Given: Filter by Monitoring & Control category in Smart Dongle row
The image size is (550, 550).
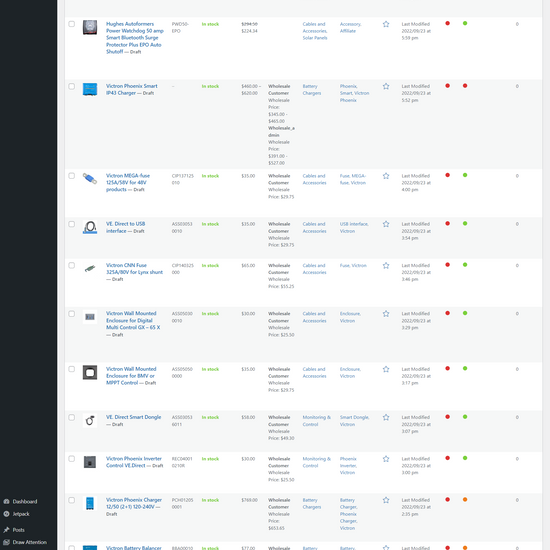Looking at the screenshot, I should pos(316,421).
